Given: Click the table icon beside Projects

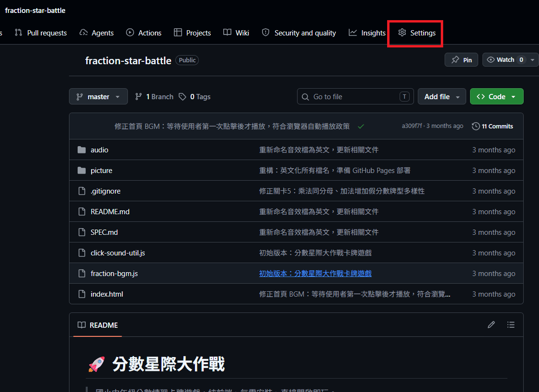Looking at the screenshot, I should click(x=178, y=32).
